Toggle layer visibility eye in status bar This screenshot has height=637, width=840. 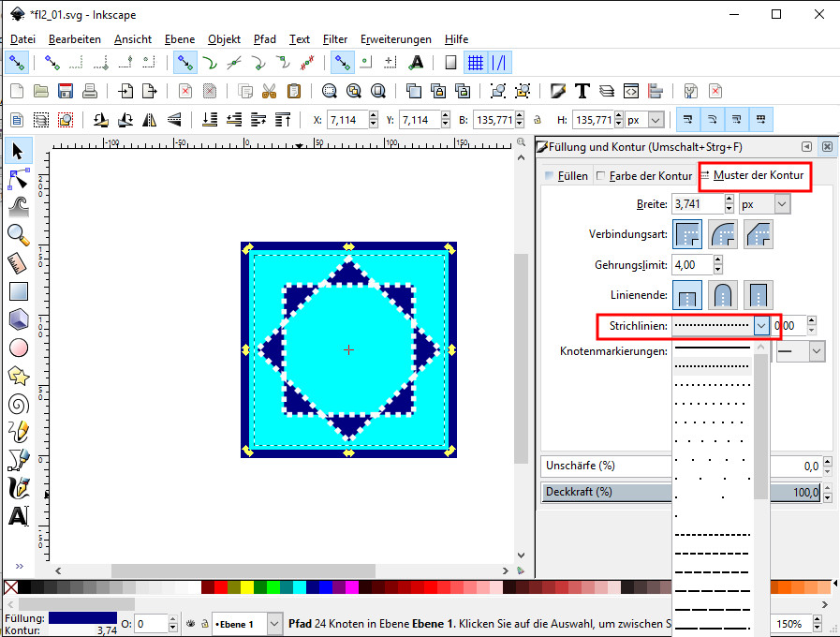coord(189,624)
